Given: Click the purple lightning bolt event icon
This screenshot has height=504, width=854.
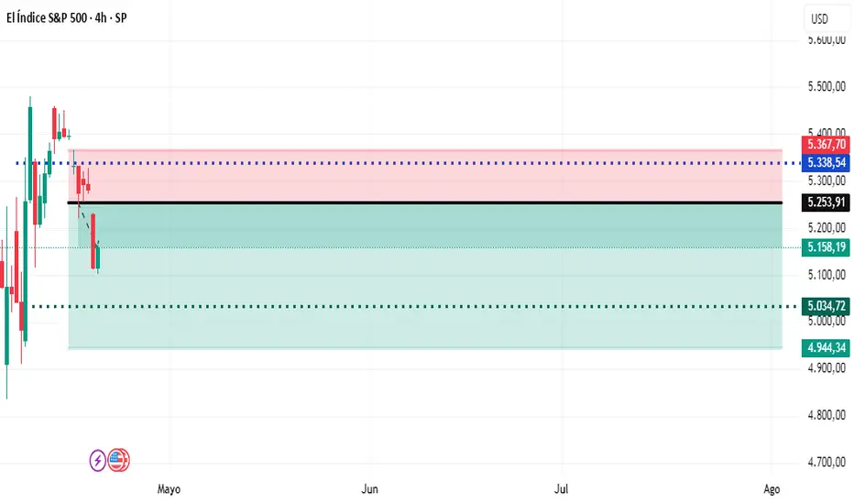Looking at the screenshot, I should [98, 460].
